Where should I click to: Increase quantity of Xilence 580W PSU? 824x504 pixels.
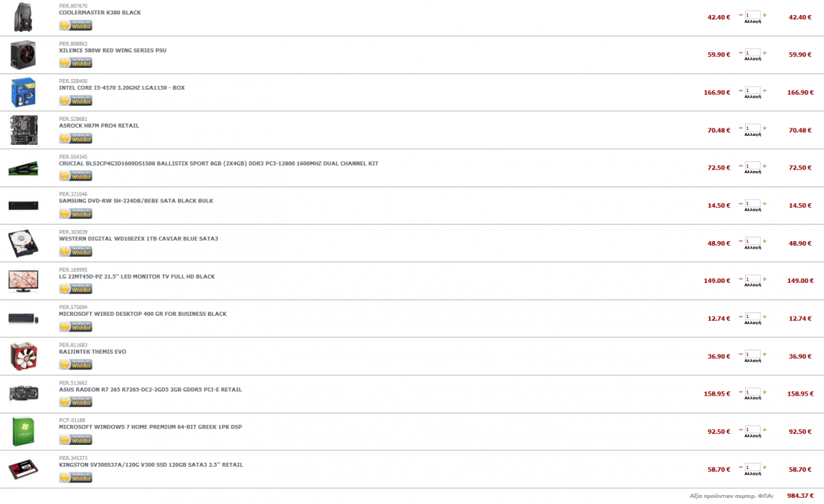click(764, 52)
